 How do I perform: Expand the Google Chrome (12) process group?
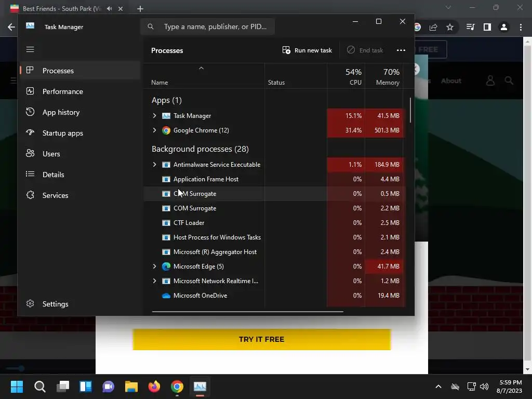point(154,130)
